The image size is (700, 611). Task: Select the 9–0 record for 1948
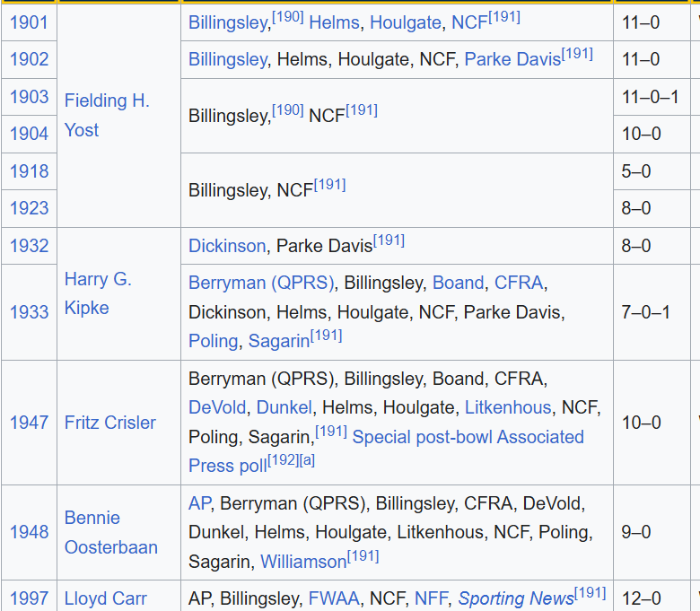(x=636, y=532)
